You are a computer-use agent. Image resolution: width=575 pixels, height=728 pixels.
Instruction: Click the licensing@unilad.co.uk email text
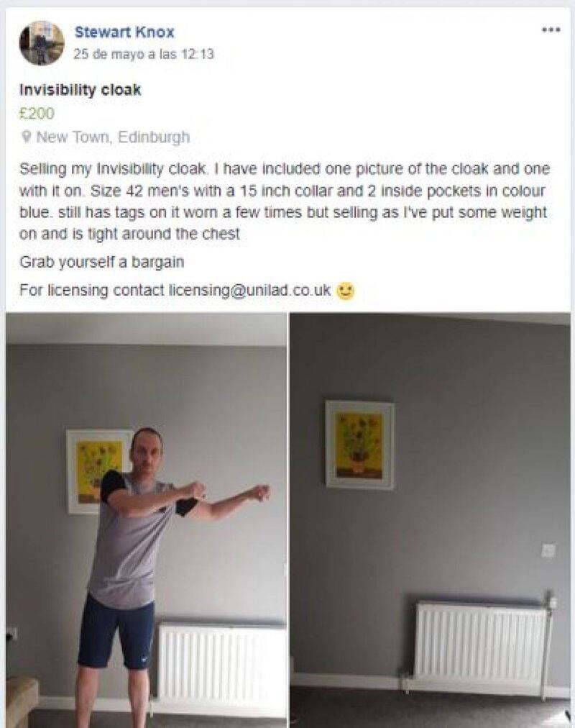pos(249,290)
